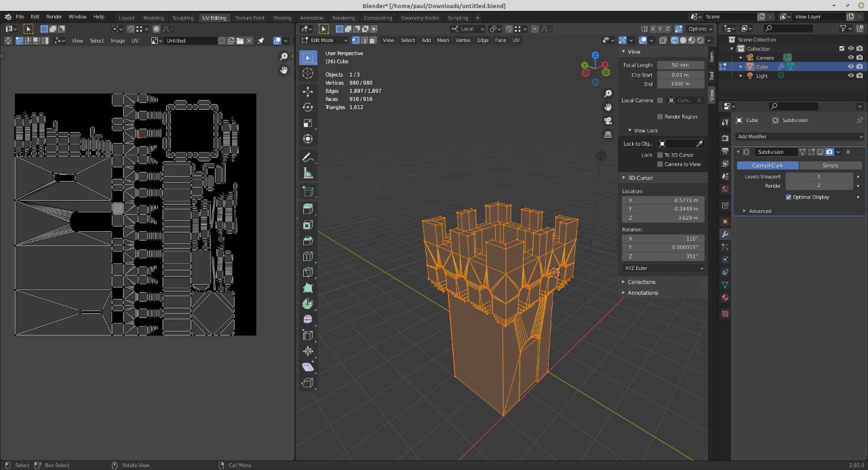This screenshot has height=470, width=868.
Task: Hide the Camera object in outliner
Action: (850, 58)
